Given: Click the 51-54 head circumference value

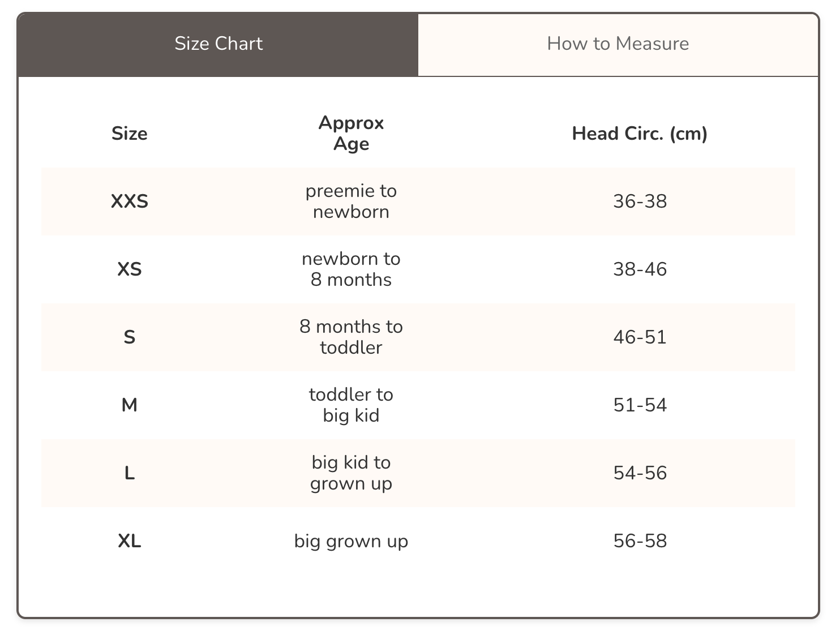Looking at the screenshot, I should [640, 405].
